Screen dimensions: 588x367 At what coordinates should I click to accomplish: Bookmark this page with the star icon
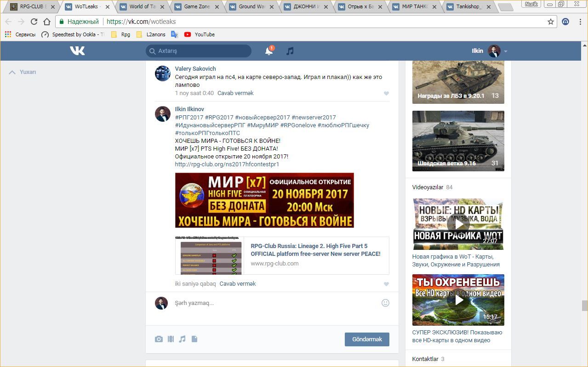pos(551,22)
